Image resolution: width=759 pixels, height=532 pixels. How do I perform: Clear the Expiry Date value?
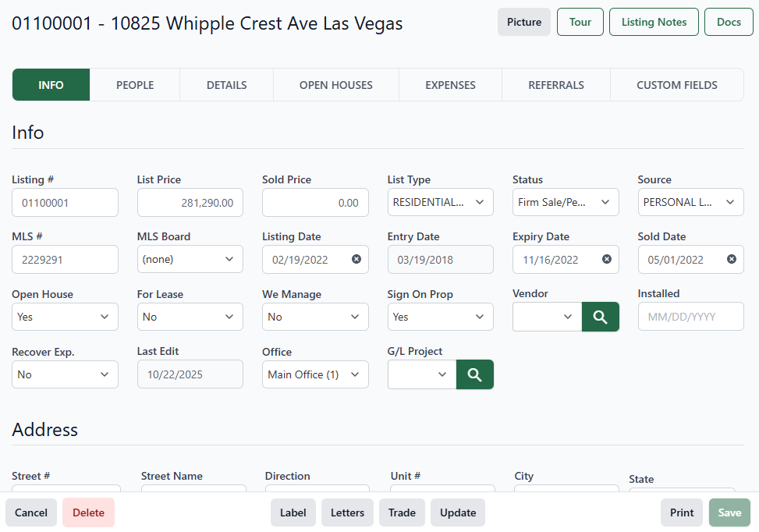[607, 259]
